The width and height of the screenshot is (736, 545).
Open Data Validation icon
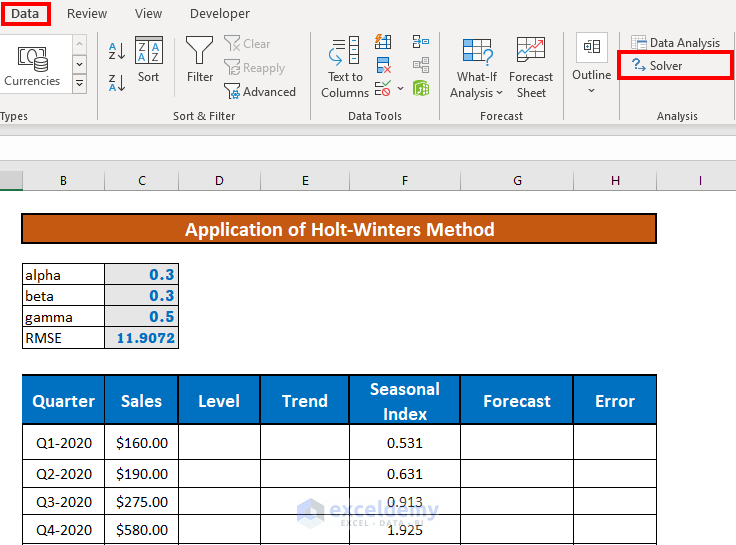click(383, 88)
